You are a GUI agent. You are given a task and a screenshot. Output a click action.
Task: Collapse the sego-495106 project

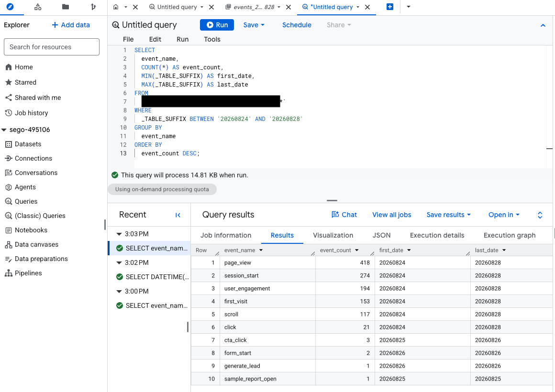4,130
